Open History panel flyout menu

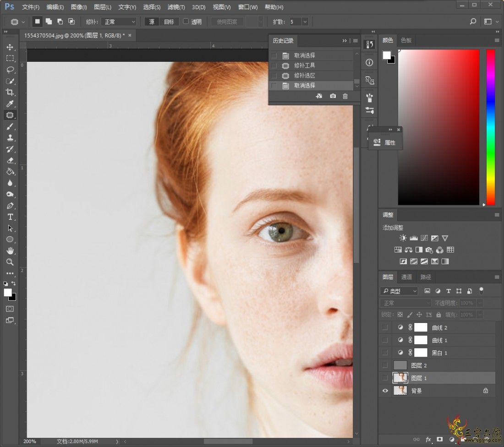[355, 40]
